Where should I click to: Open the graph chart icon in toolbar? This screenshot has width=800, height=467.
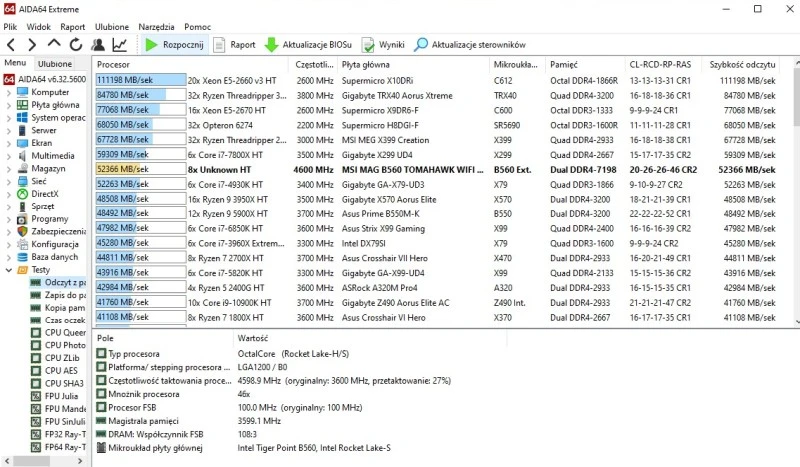119,45
